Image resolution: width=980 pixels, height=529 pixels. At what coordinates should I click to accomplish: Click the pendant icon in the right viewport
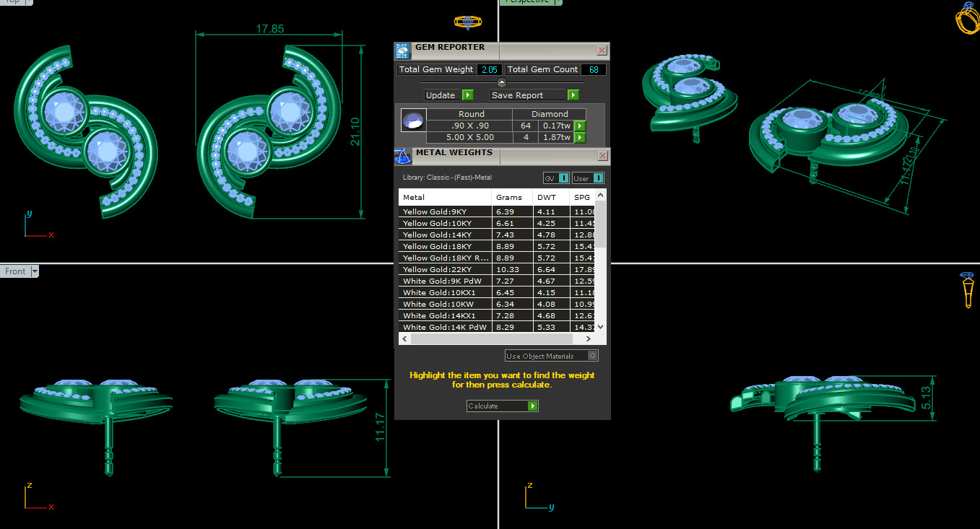point(968,290)
